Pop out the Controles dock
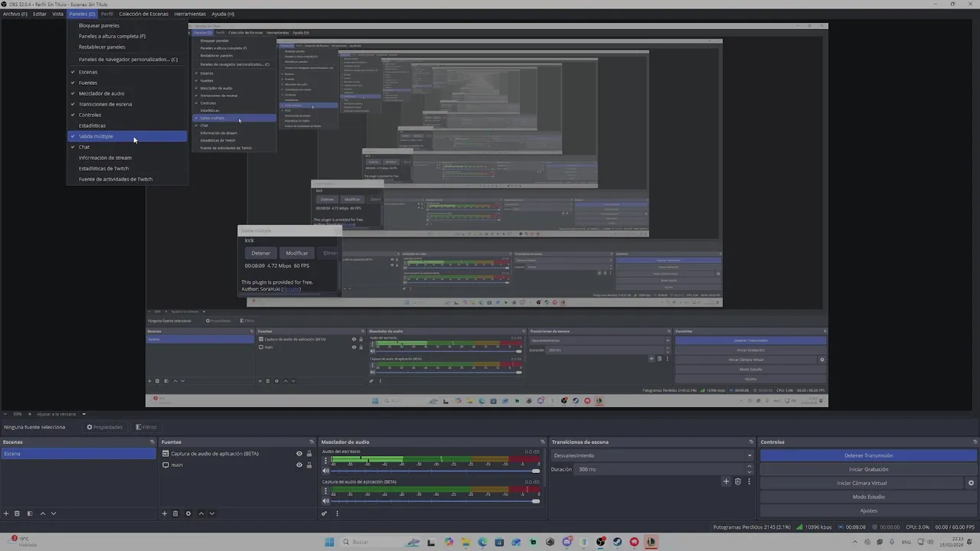The height and width of the screenshot is (551, 980). (x=975, y=442)
